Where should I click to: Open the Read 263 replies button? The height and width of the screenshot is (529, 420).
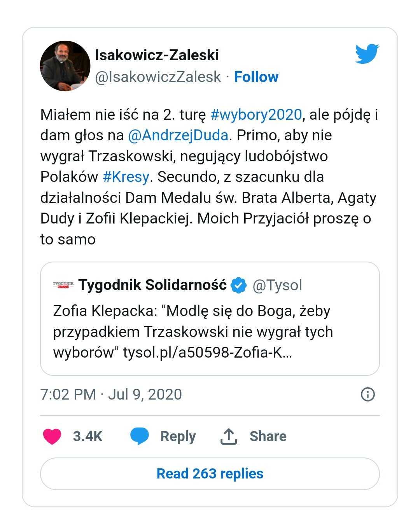[210, 474]
